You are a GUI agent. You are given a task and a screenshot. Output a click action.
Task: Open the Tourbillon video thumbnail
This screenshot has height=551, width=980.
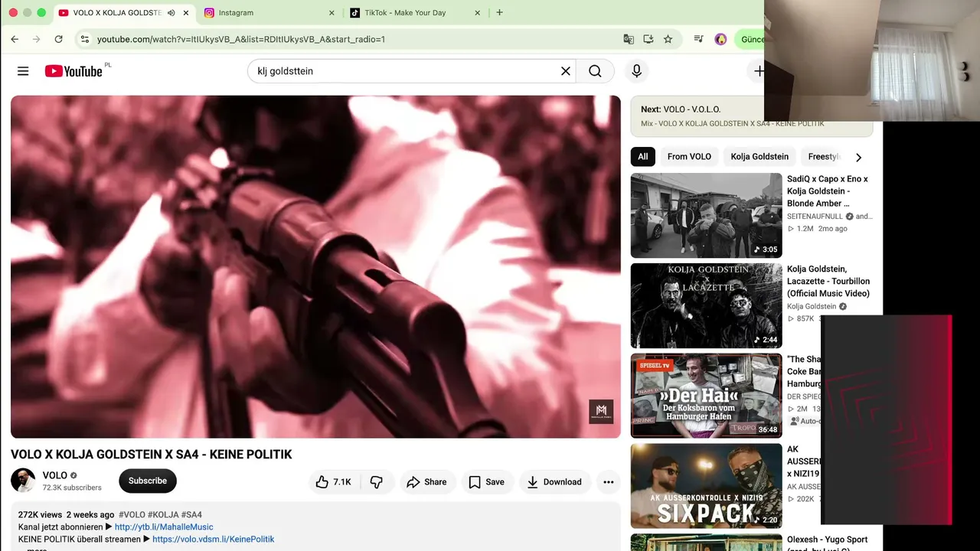[706, 306]
